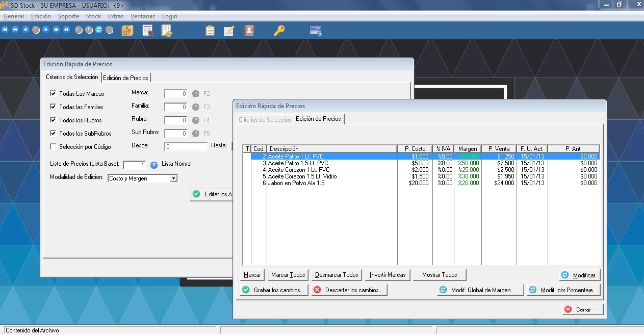Screen dimensions: 644x335
Task: Open the Stock menu
Action: (x=93, y=16)
